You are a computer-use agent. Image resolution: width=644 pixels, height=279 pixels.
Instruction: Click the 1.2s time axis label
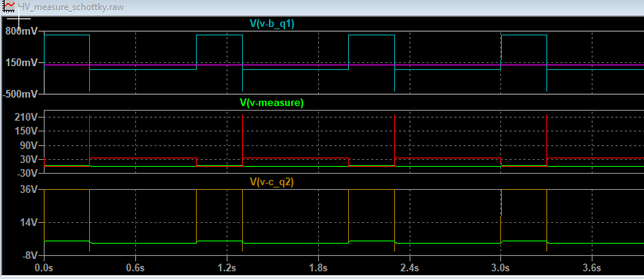pyautogui.click(x=227, y=268)
